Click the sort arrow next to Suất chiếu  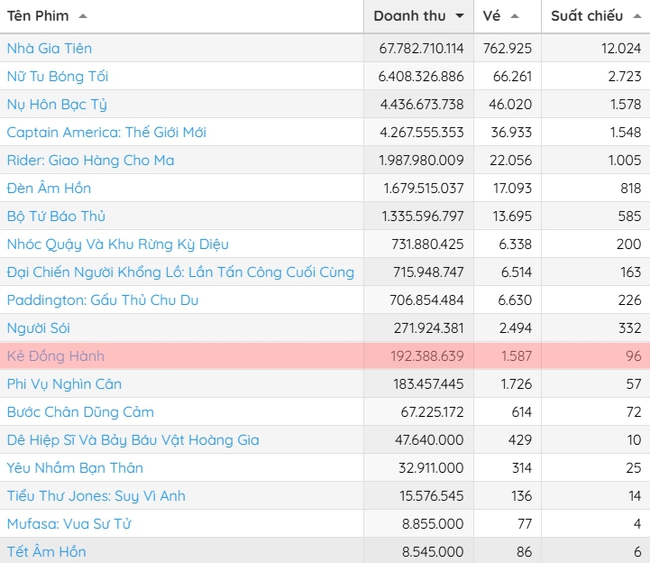634,16
